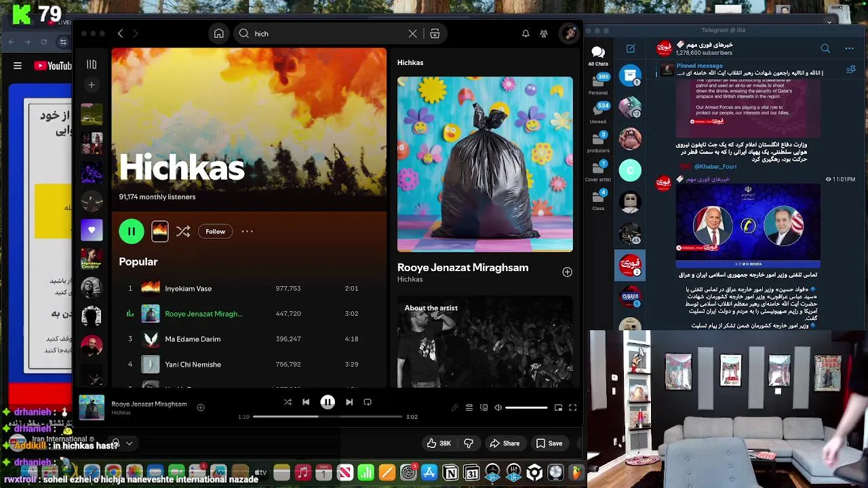The image size is (868, 488).
Task: Add Rooye Jenazat Miraghsam to Liked Songs
Action: (x=567, y=272)
